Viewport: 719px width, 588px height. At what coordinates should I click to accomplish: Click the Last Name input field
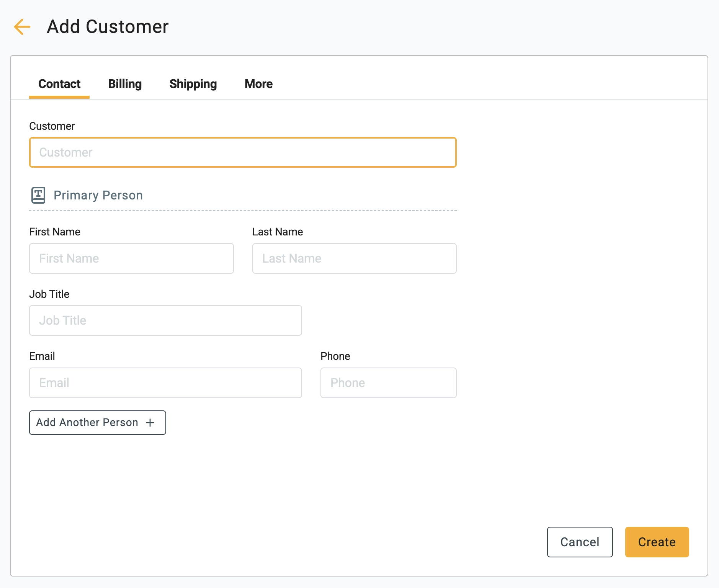(x=354, y=258)
